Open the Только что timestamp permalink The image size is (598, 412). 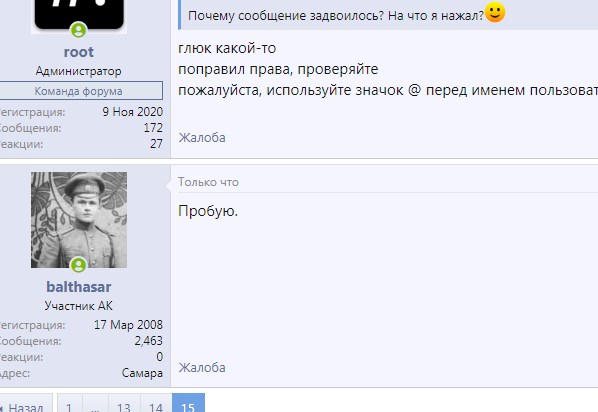click(x=208, y=182)
